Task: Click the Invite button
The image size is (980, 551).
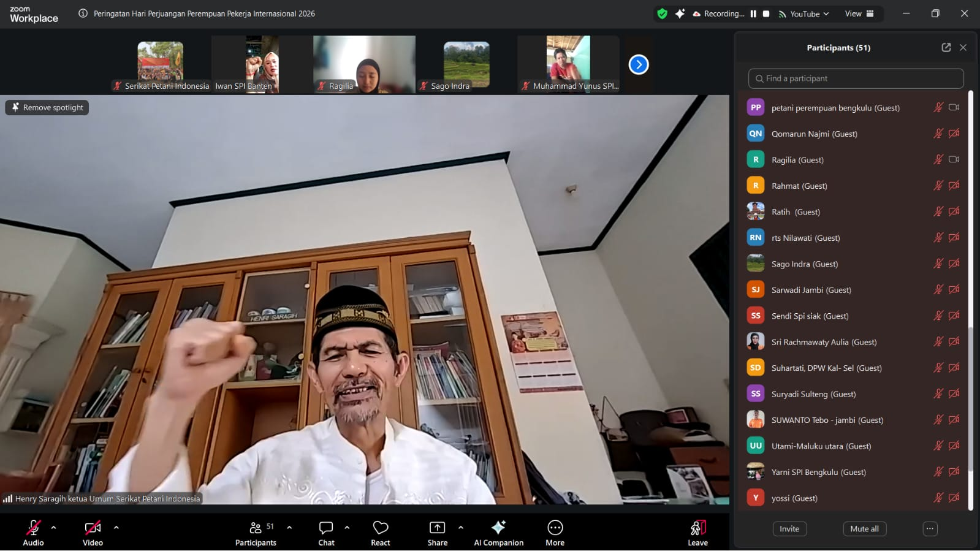Action: [x=789, y=529]
